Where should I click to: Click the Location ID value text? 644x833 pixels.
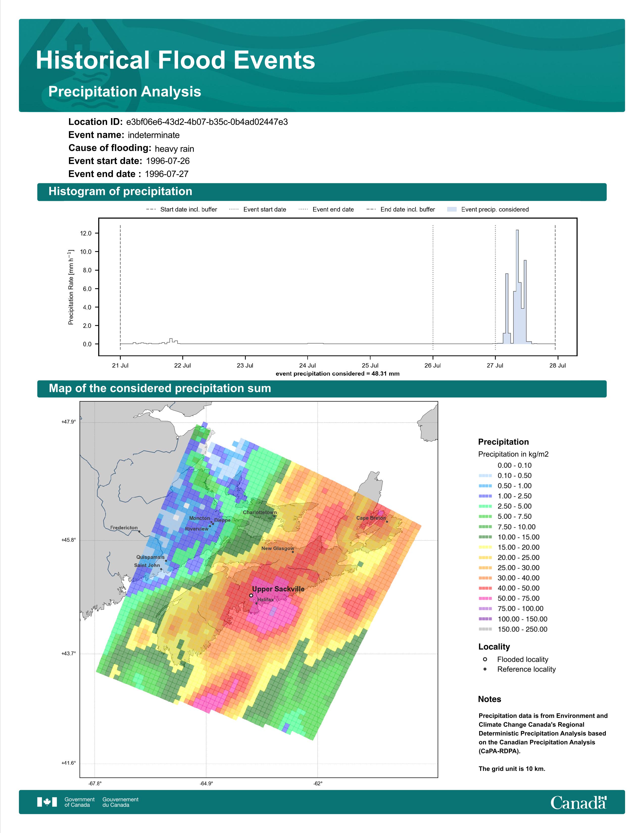click(207, 122)
